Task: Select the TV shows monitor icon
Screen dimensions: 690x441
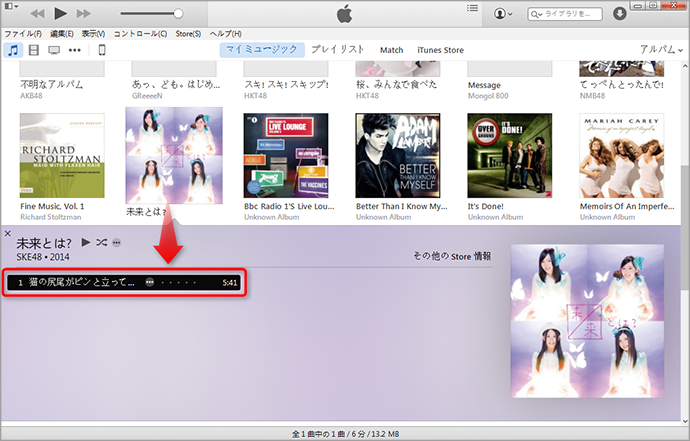Action: coord(54,50)
